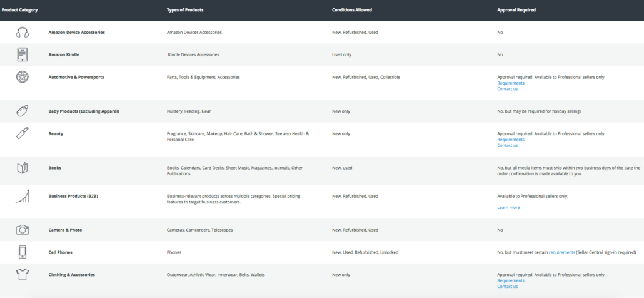Click 'New, used' condition for Books
644x298 pixels.
342,168
